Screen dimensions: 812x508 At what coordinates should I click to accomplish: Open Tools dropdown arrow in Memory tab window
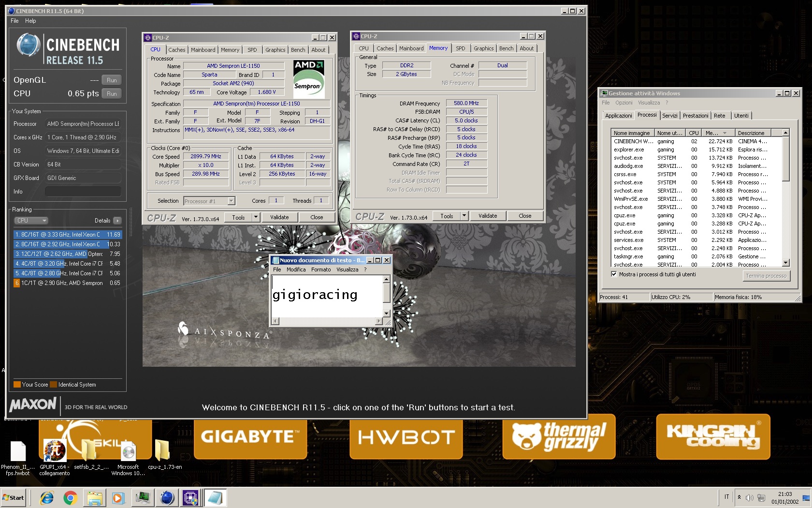tap(464, 216)
